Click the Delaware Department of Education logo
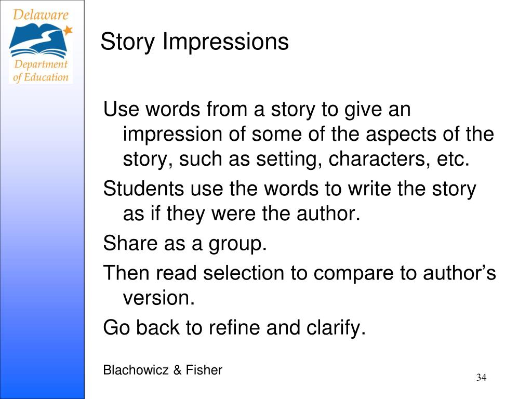The image size is (532, 399). (x=41, y=46)
